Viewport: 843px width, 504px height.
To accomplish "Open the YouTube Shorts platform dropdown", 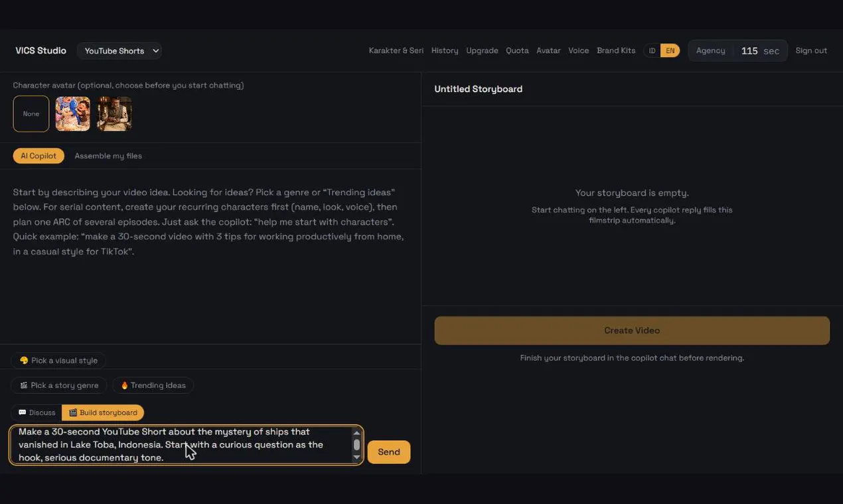I will pyautogui.click(x=119, y=51).
